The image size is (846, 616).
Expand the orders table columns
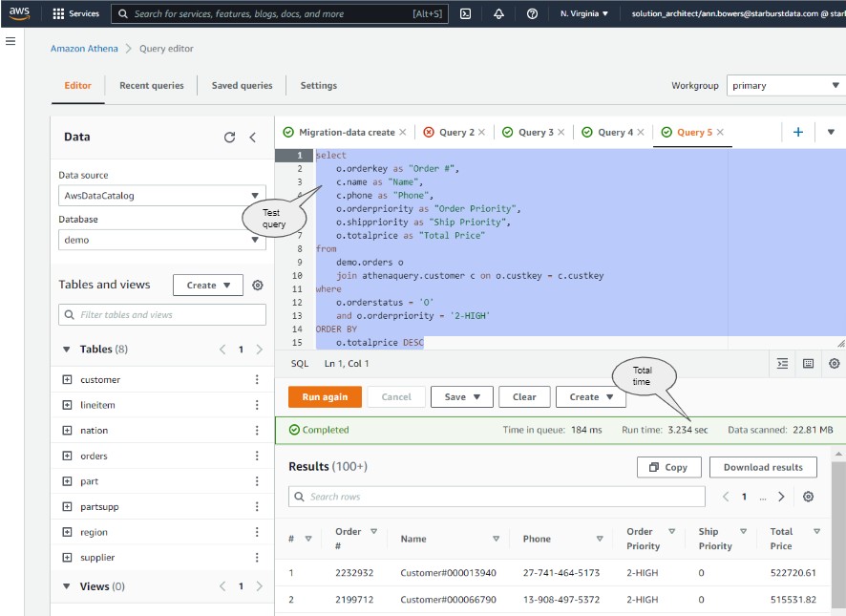67,456
